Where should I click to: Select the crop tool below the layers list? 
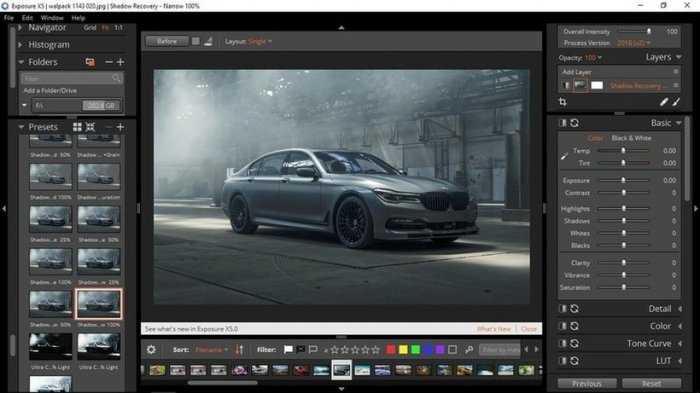[562, 102]
